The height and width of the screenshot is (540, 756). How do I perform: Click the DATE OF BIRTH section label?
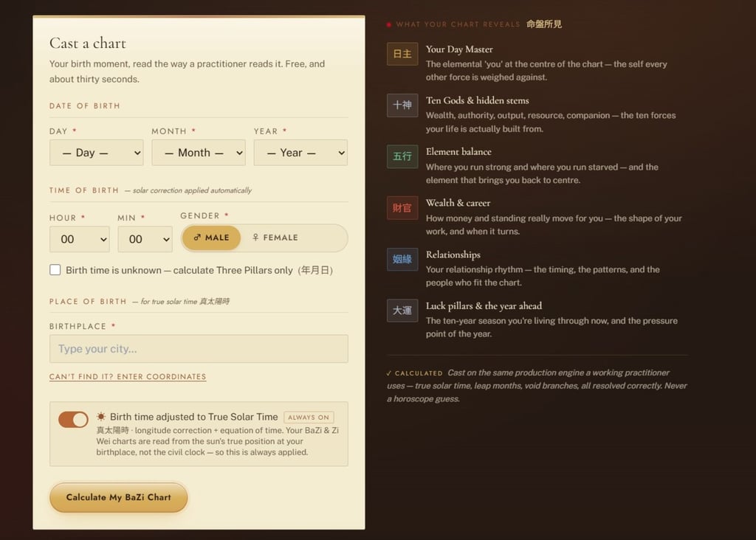tap(85, 106)
